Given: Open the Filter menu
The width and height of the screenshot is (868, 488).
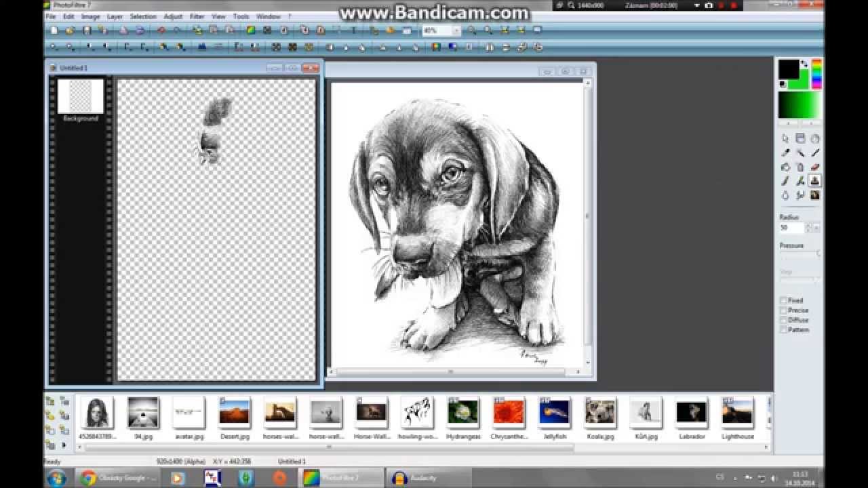Looking at the screenshot, I should tap(197, 16).
